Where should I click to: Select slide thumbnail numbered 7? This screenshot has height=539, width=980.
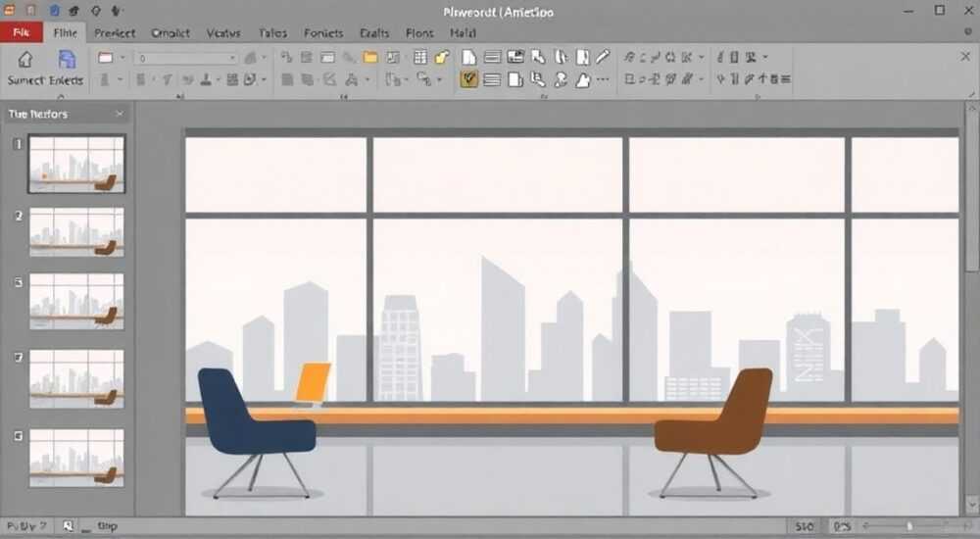coord(76,379)
